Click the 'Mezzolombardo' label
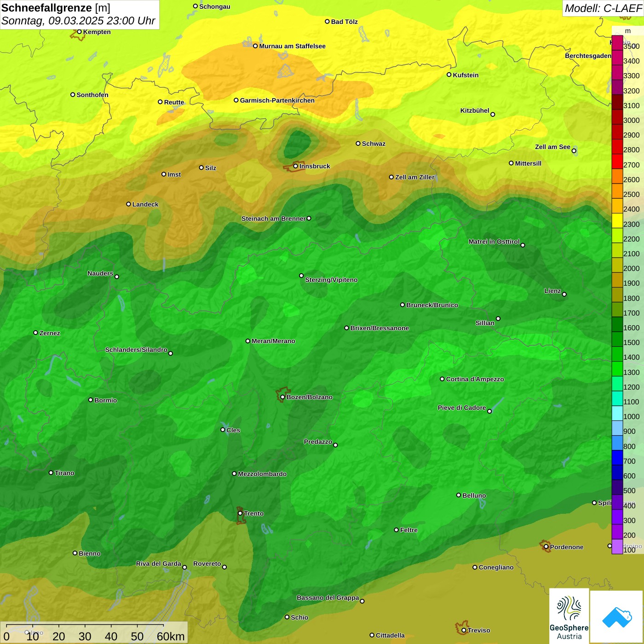 point(262,474)
